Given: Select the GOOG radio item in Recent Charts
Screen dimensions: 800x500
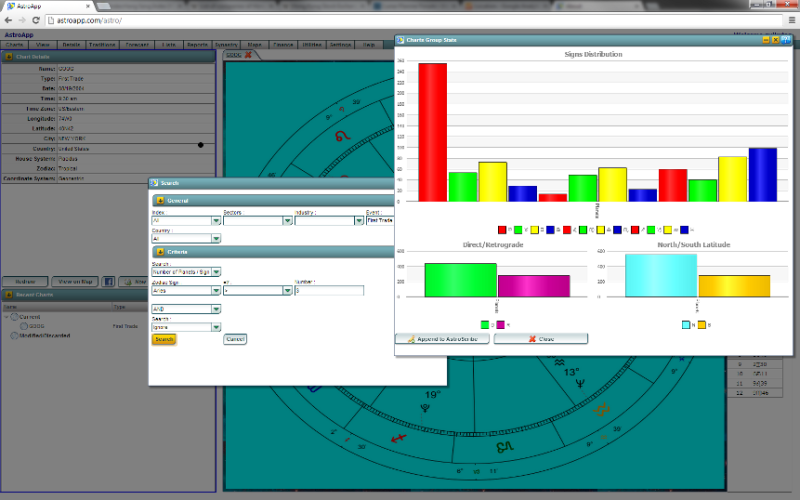Looking at the screenshot, I should coord(24,326).
